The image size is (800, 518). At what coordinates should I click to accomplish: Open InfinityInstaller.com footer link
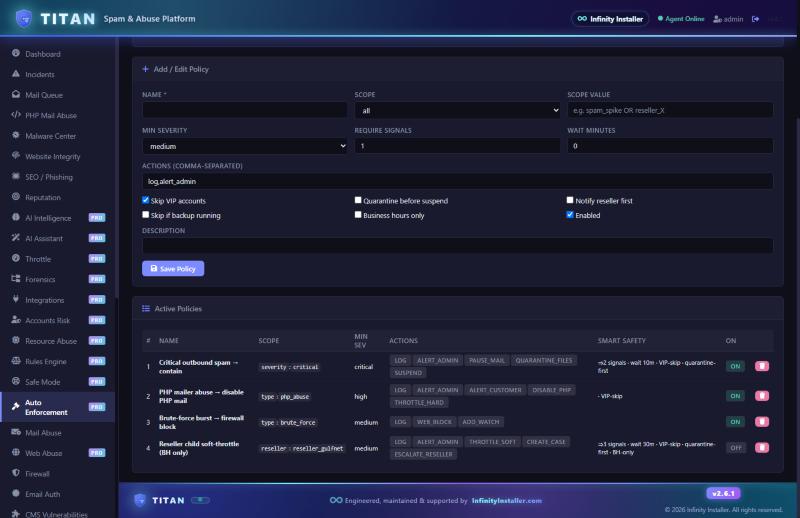[x=507, y=501]
